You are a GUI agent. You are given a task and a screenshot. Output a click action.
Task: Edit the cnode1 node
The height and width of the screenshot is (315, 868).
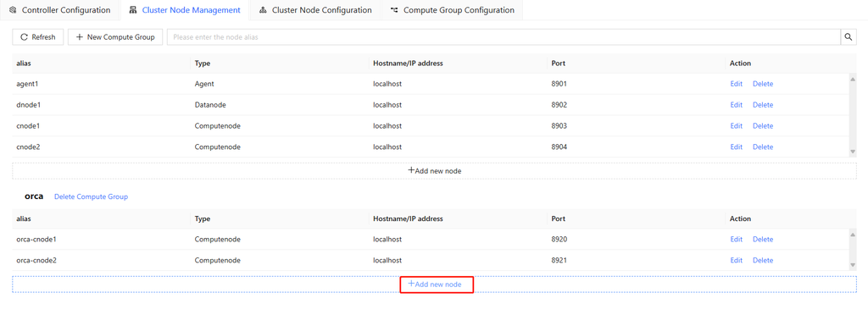(736, 126)
